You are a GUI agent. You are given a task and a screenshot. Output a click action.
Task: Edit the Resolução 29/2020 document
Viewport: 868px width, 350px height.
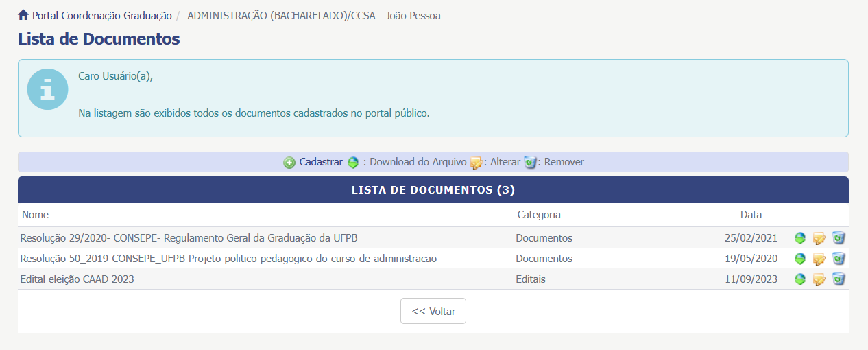819,238
